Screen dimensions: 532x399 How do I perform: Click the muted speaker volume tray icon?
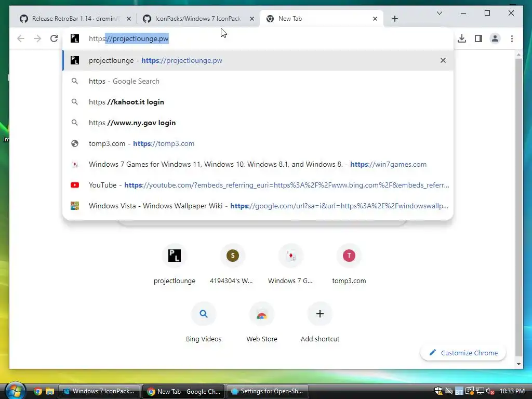490,391
